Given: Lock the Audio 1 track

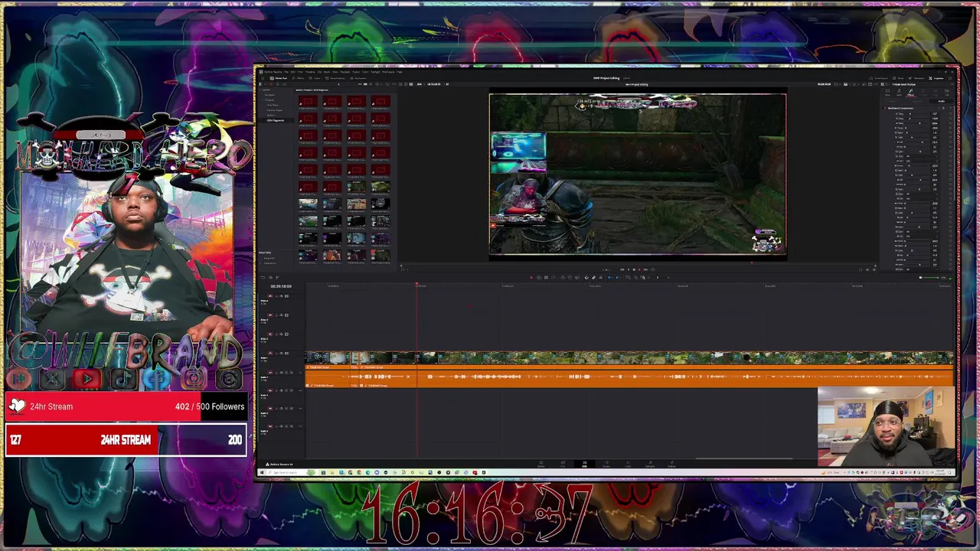Looking at the screenshot, I should click(276, 373).
